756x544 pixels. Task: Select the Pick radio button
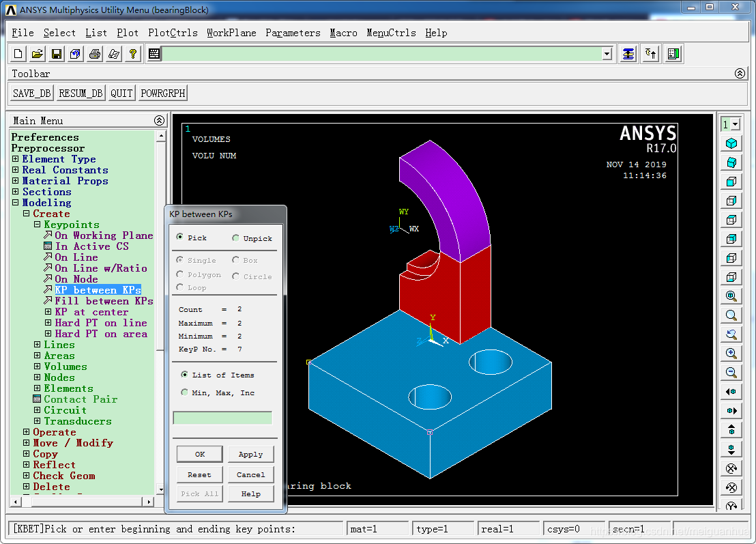tap(180, 237)
